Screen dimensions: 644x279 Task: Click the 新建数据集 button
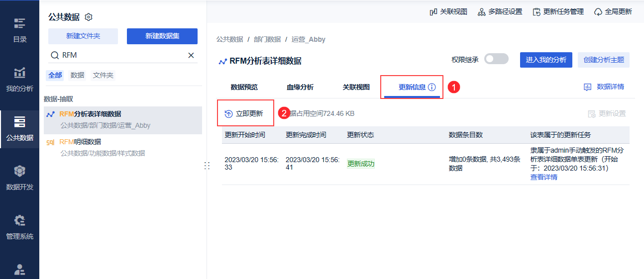[162, 36]
